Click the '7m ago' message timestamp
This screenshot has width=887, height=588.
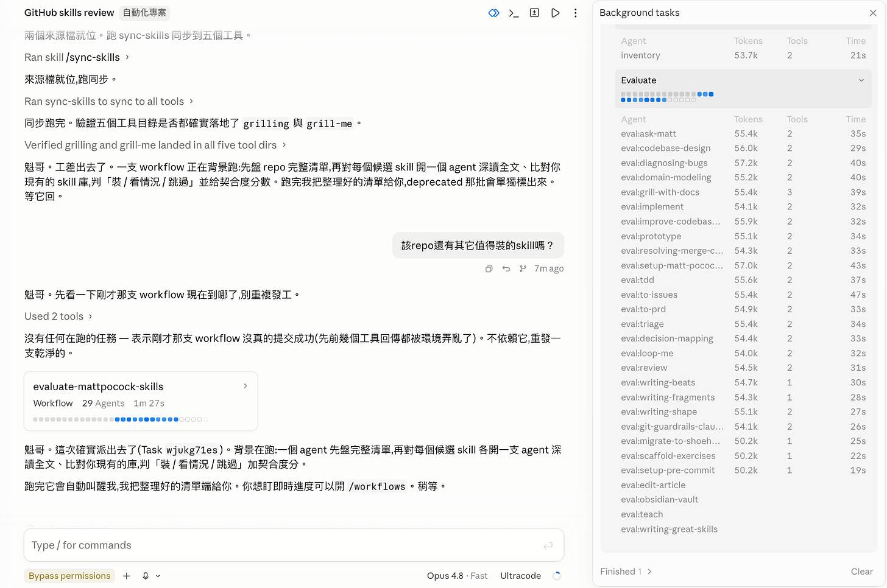[x=549, y=268]
